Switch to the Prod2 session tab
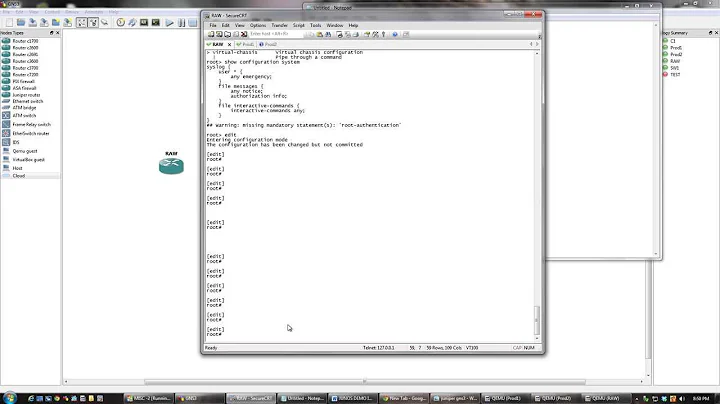This screenshot has height=404, width=720. (268, 45)
